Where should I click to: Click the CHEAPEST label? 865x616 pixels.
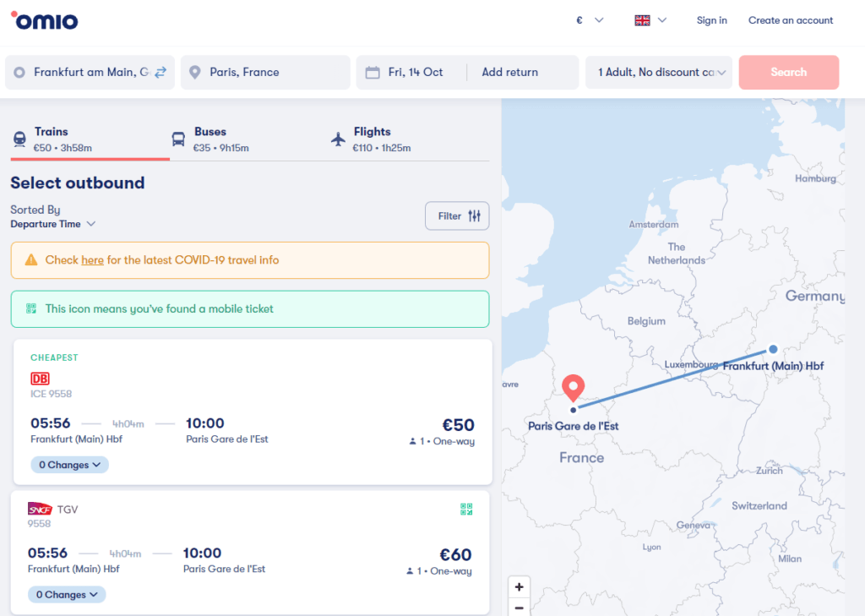pos(54,357)
